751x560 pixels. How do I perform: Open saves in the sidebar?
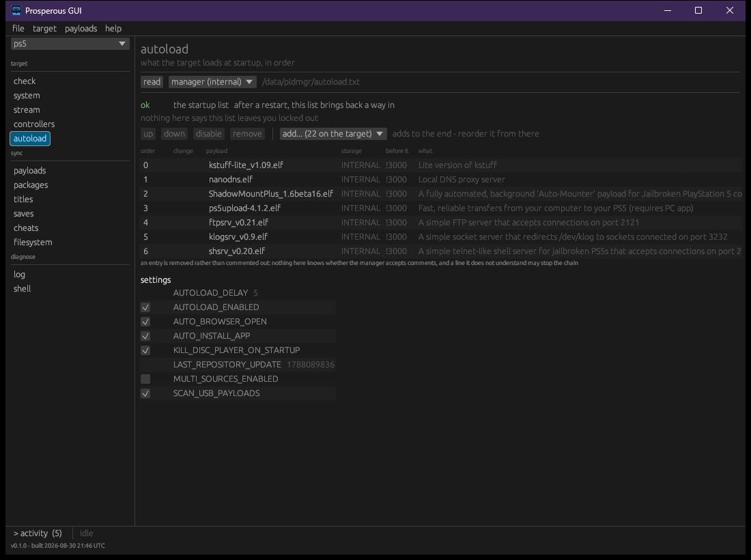[x=23, y=214]
